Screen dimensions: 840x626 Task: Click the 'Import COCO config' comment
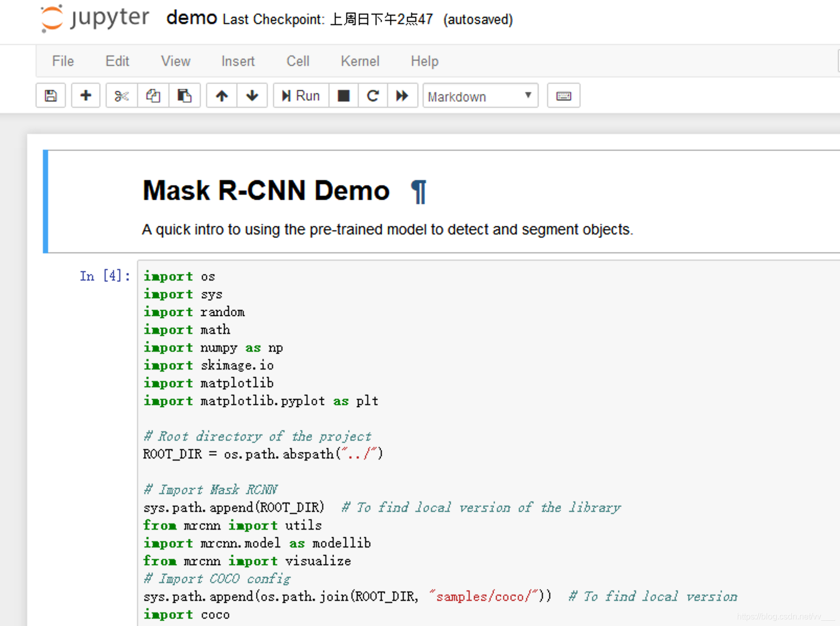coord(217,579)
